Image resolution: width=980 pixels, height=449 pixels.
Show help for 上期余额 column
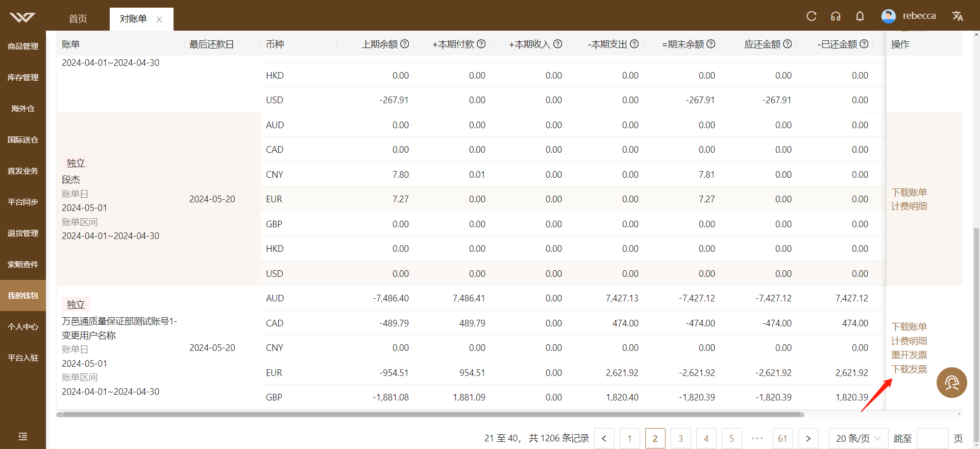(405, 44)
